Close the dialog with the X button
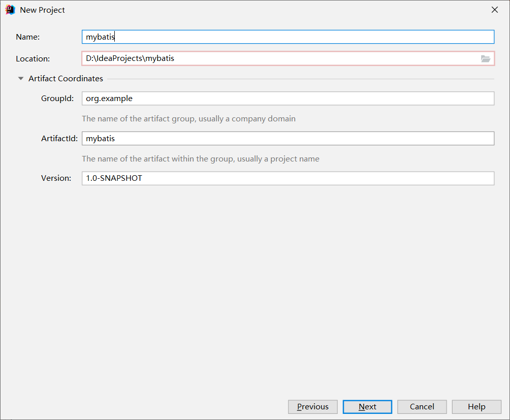This screenshot has width=510, height=420. [x=494, y=9]
